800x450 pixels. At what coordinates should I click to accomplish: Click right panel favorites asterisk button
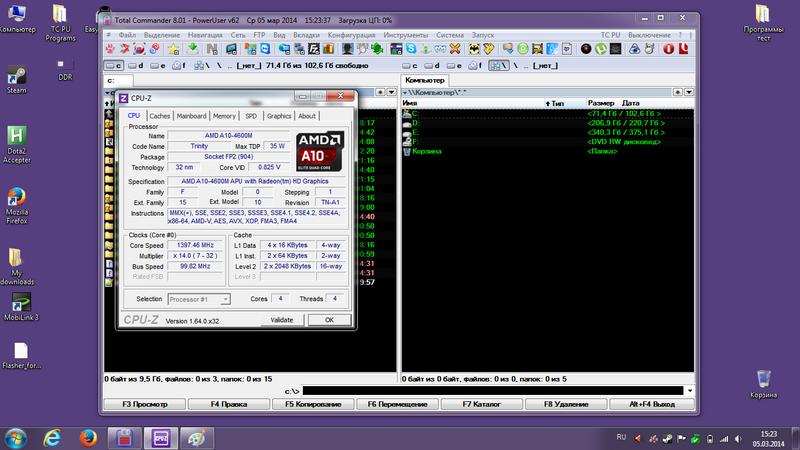[678, 92]
